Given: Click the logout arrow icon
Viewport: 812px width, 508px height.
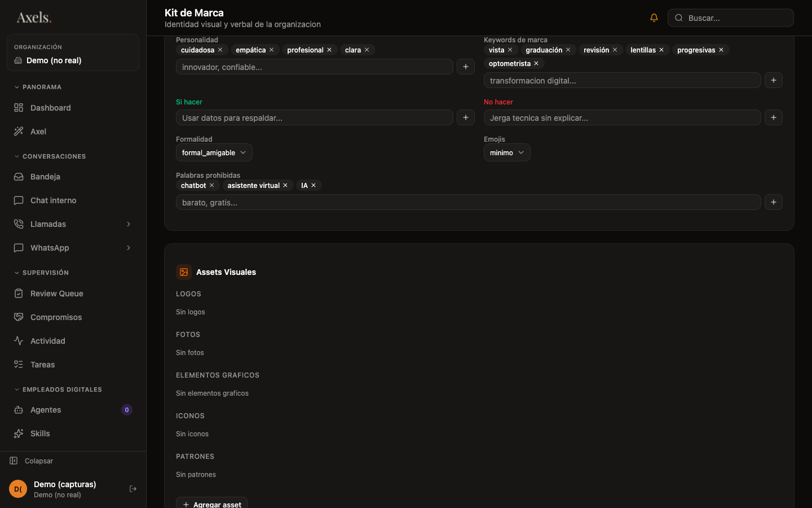Looking at the screenshot, I should (133, 489).
